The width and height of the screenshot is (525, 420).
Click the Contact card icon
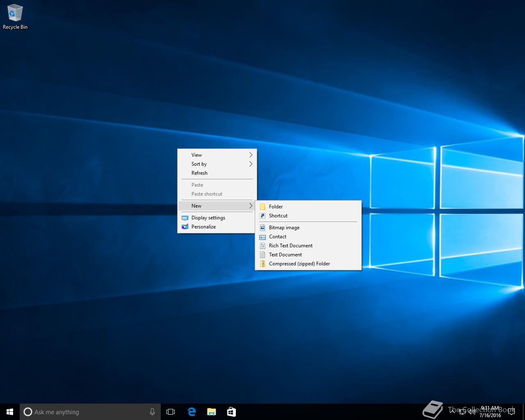click(262, 237)
